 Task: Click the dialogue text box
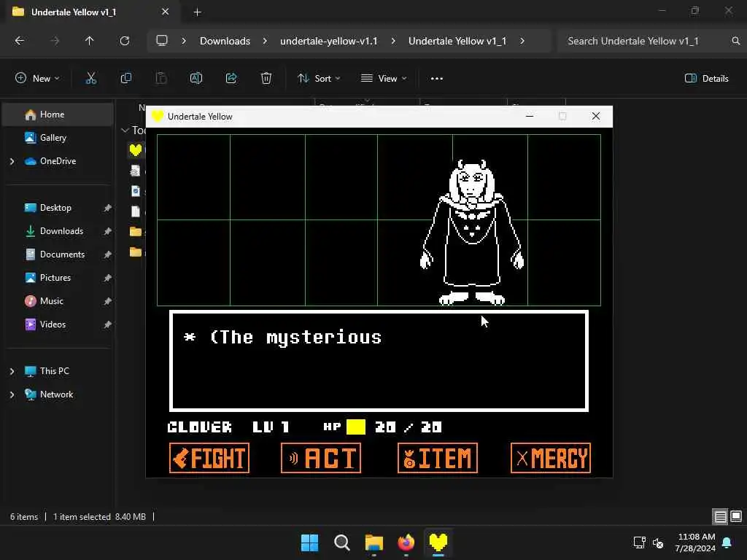pos(379,360)
